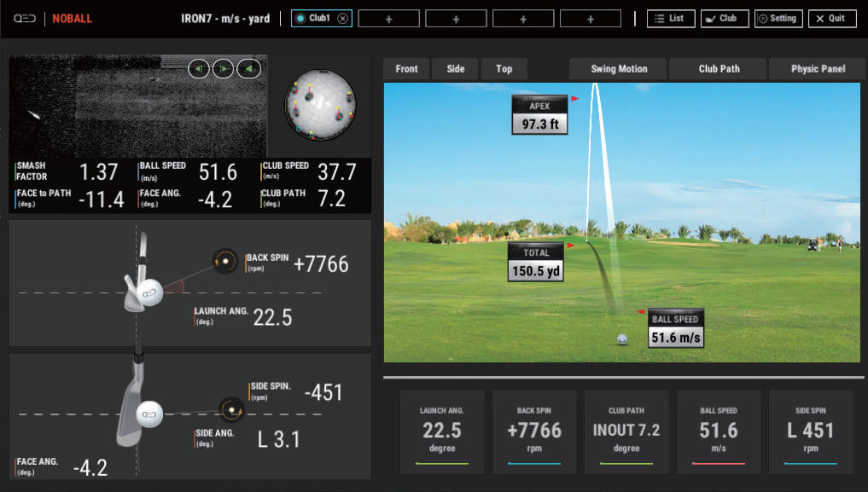The image size is (868, 492).
Task: Remove Club1 using its X icon
Action: [342, 19]
